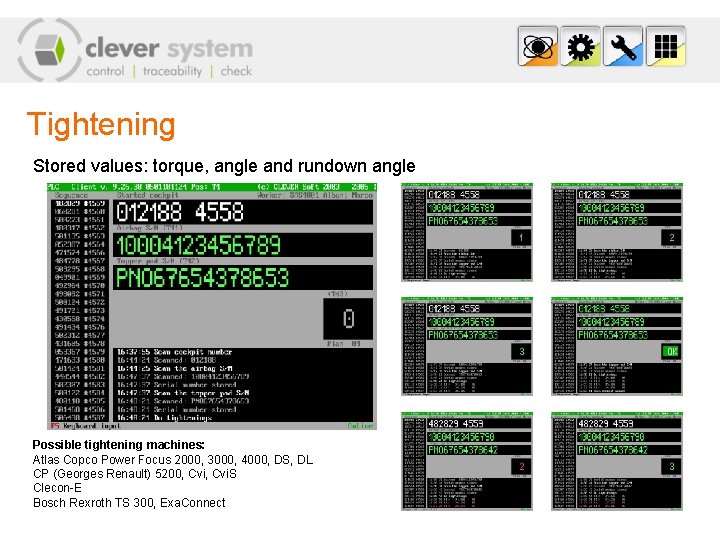Click 'Stored values: torque, angle and rundown angle'
This screenshot has width=720, height=540.
224,166
